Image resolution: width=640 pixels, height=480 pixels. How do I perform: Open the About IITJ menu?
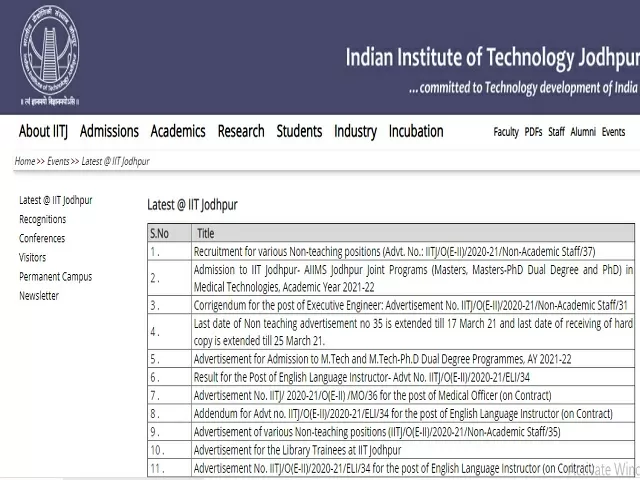click(43, 131)
